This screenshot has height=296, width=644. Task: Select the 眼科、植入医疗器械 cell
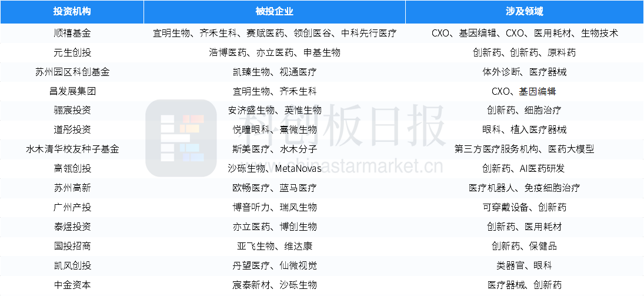point(525,130)
